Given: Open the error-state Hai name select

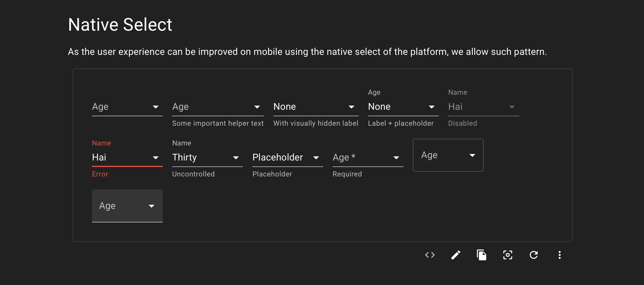Looking at the screenshot, I should coord(127,157).
